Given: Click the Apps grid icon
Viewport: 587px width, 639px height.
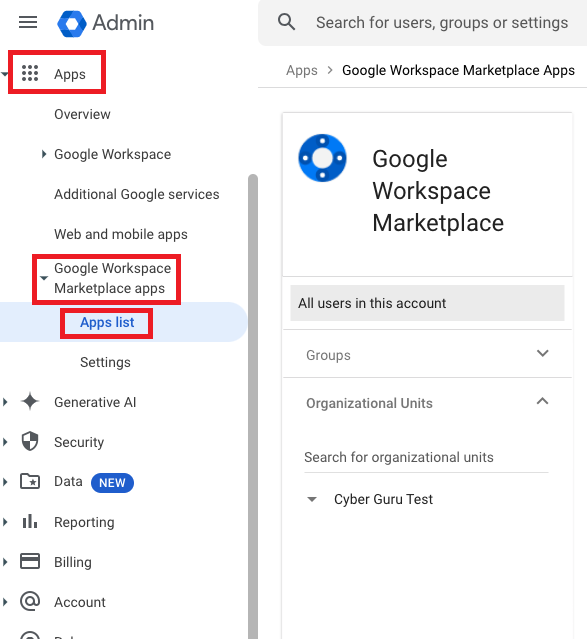Looking at the screenshot, I should click(30, 73).
